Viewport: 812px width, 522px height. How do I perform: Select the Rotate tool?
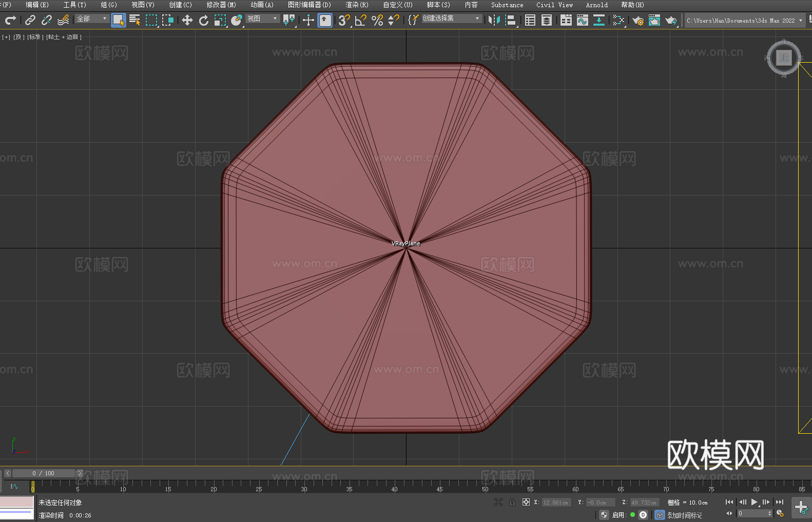204,20
